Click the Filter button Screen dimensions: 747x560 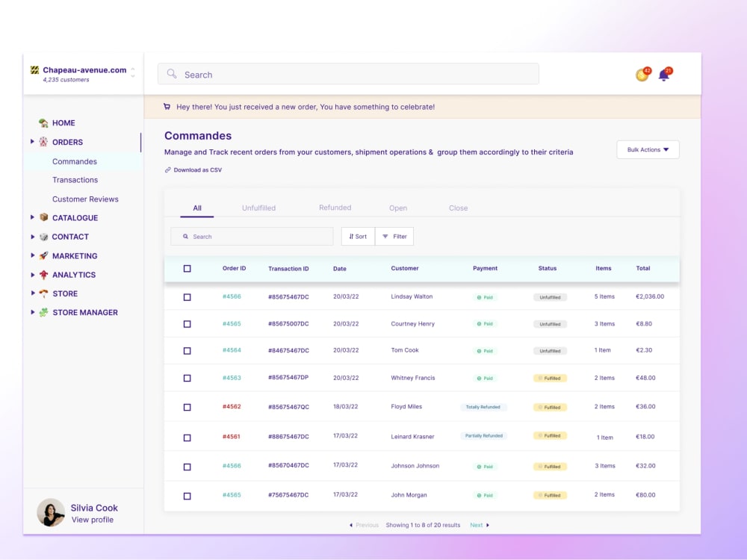[394, 236]
